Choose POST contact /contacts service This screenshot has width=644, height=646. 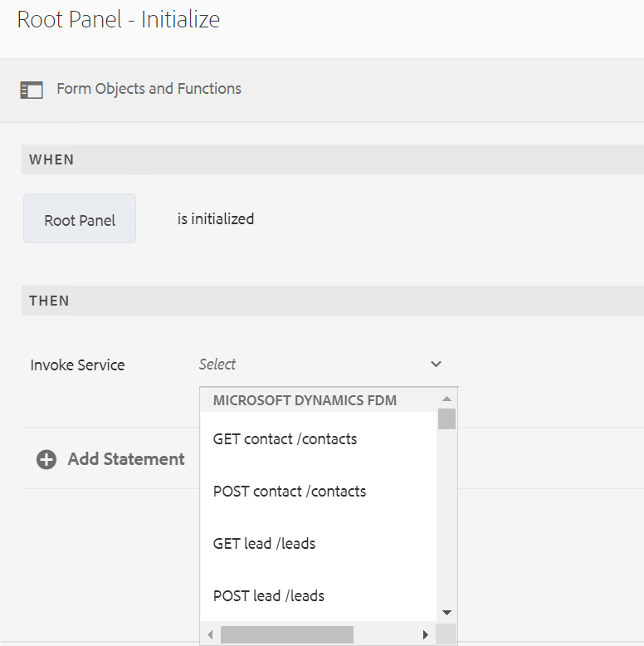coord(289,491)
